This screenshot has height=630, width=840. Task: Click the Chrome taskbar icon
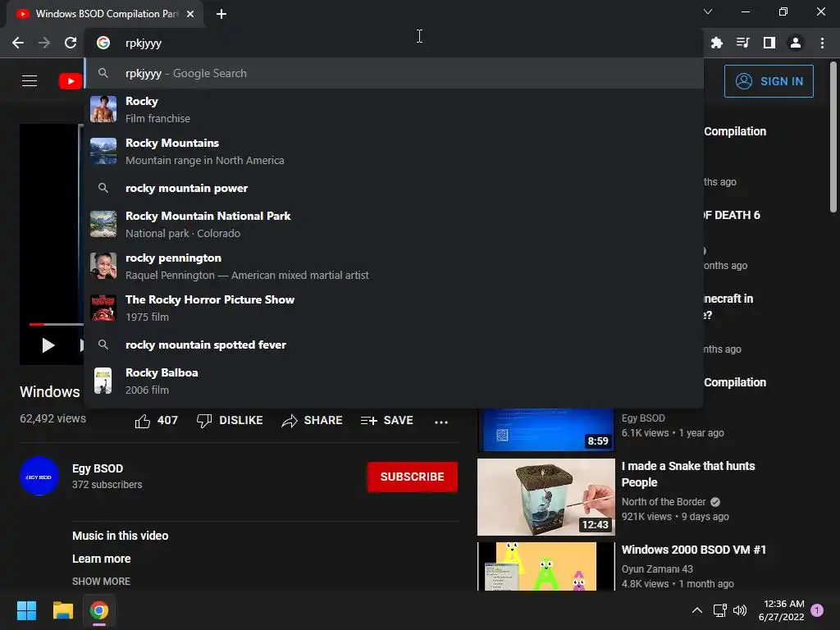tap(99, 610)
